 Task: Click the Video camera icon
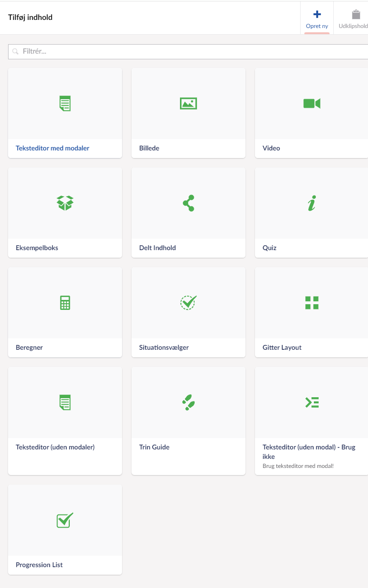[x=312, y=103]
